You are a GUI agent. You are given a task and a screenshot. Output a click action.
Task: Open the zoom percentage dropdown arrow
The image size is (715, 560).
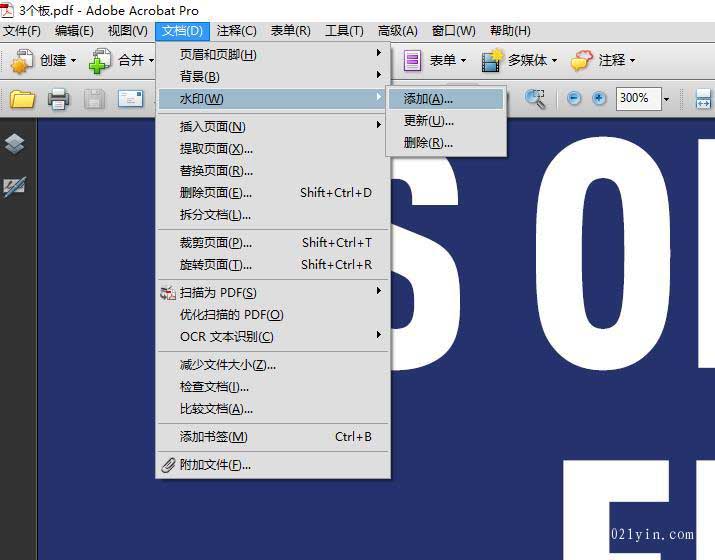[x=667, y=99]
